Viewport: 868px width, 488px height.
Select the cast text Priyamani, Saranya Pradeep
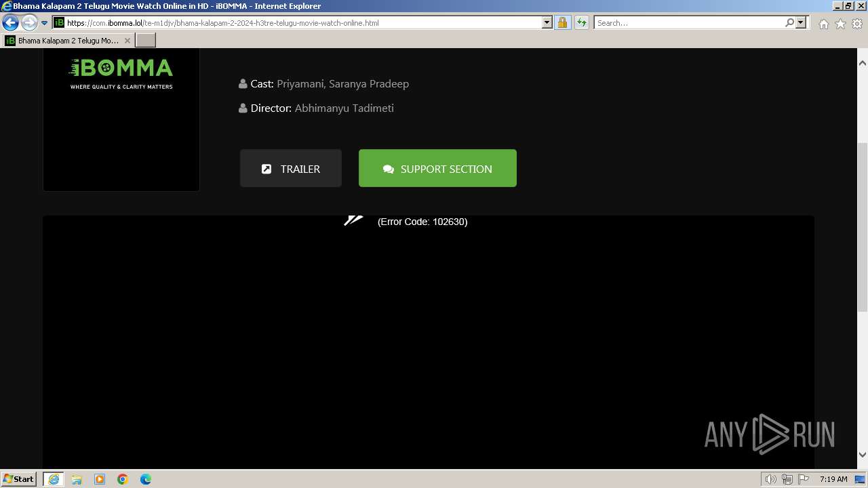[x=342, y=84]
